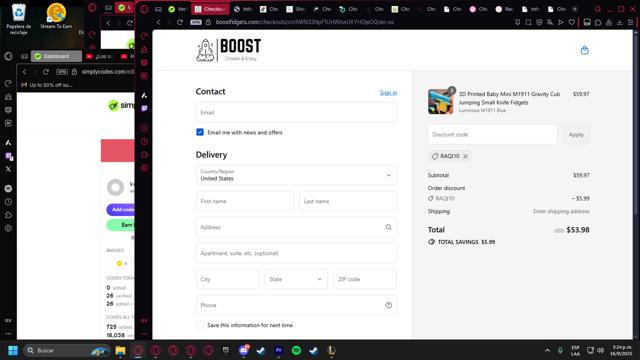The width and height of the screenshot is (640, 360).
Task: Open Spotify from the taskbar
Action: point(296,350)
